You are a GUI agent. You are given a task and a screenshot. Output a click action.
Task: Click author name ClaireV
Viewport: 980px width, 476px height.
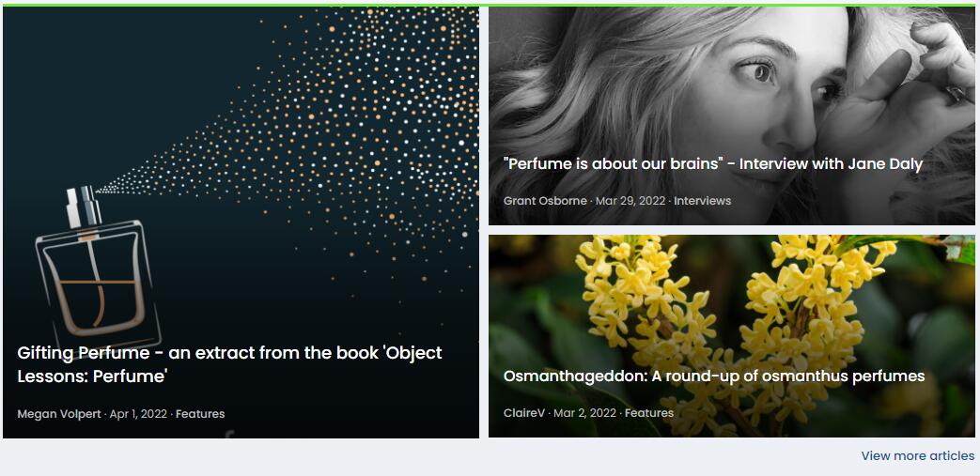click(x=524, y=413)
